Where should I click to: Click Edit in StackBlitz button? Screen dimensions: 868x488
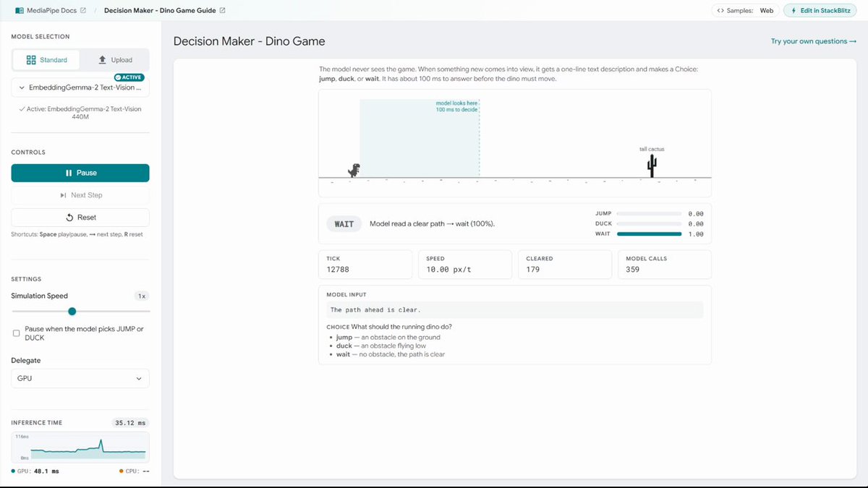(820, 11)
